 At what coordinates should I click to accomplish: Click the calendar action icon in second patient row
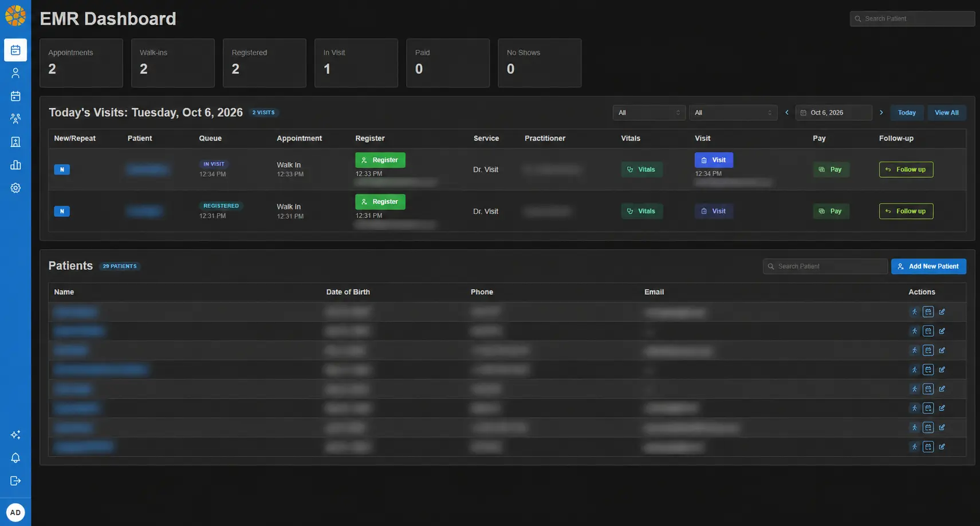pyautogui.click(x=928, y=331)
